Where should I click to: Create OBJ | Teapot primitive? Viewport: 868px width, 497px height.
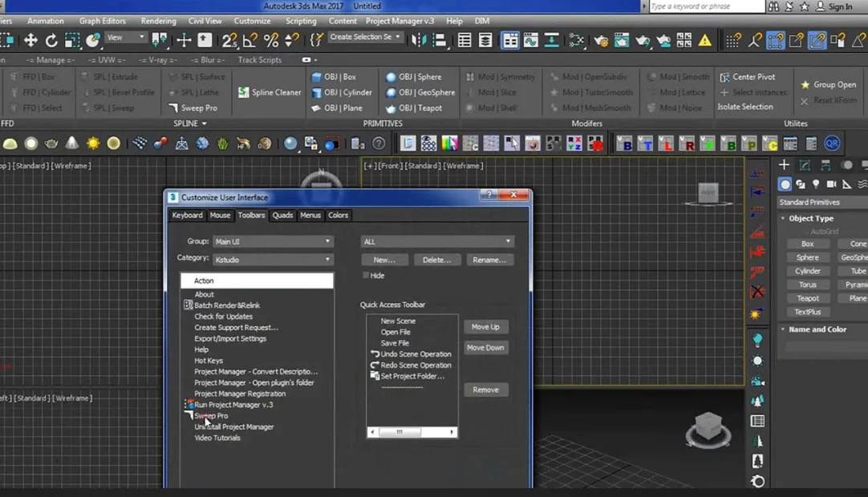[413, 108]
